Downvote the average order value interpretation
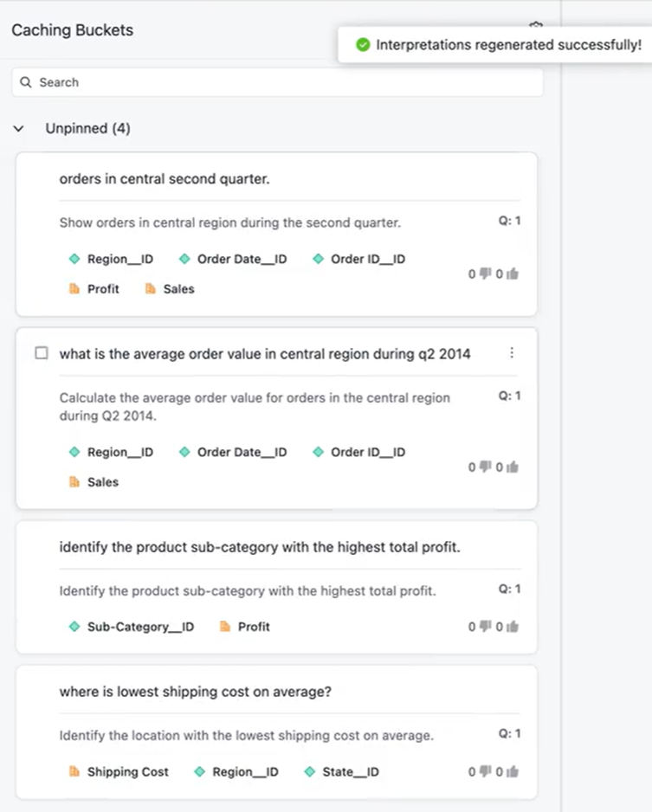Image resolution: width=652 pixels, height=812 pixels. [486, 467]
